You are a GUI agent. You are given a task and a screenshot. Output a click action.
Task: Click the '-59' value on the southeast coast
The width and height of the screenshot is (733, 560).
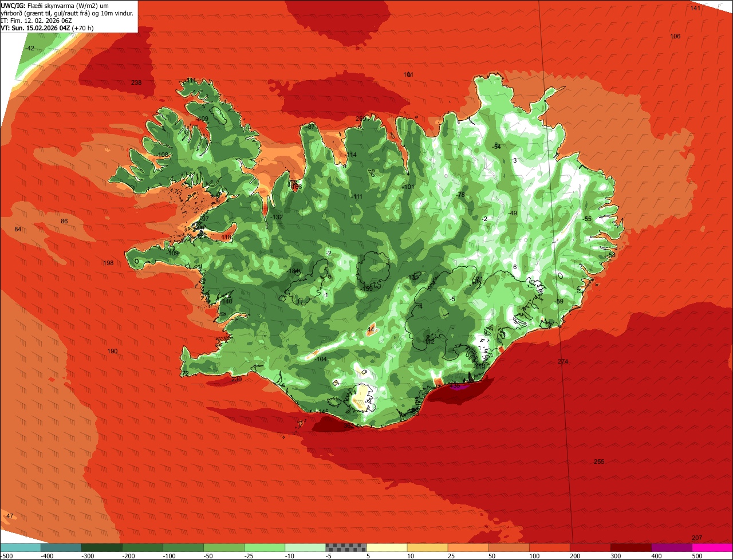pos(559,301)
